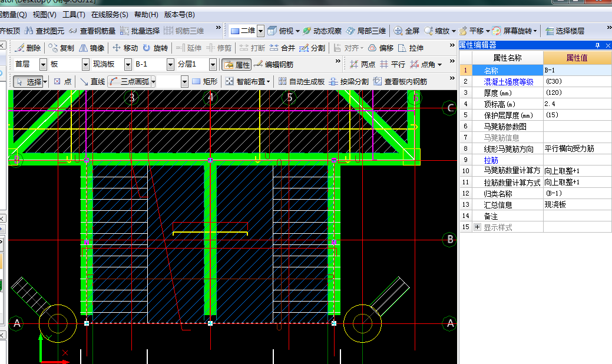612x364 pixels.
Task: Expand the 俯视 view direction dropdown
Action: coord(298,31)
